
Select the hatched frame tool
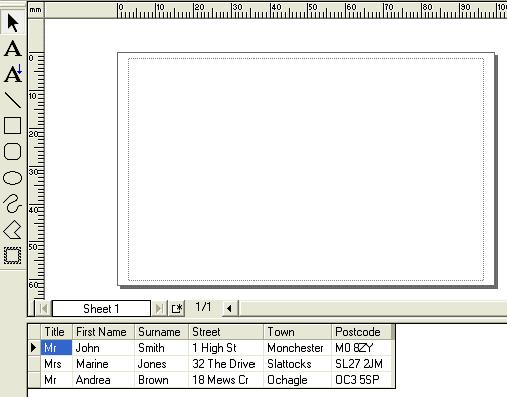[13, 256]
